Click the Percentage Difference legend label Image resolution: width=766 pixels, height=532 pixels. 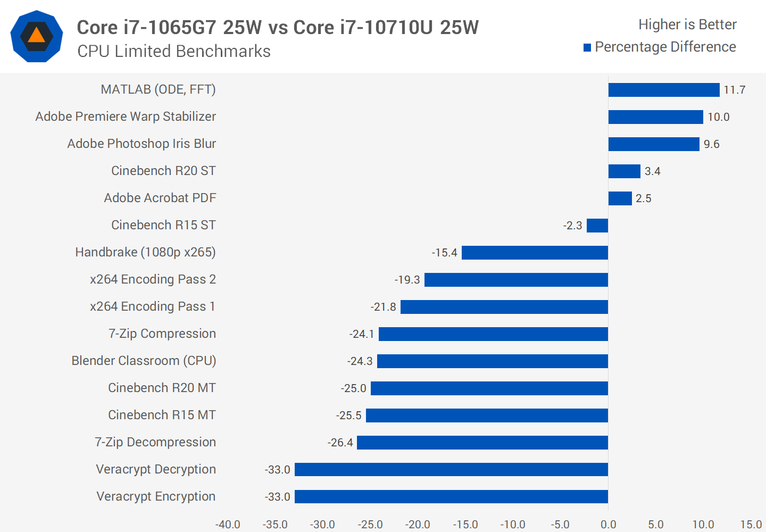coord(665,47)
